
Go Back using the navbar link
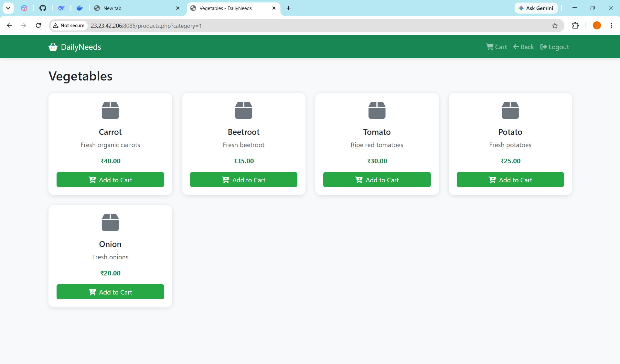pyautogui.click(x=523, y=47)
